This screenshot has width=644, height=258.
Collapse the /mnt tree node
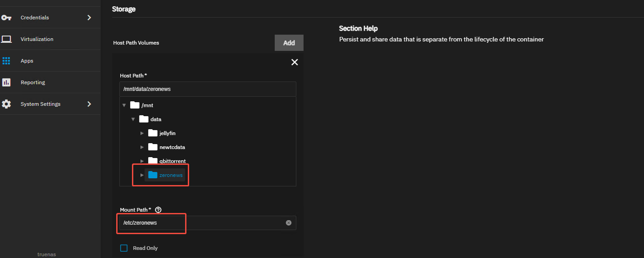point(124,105)
